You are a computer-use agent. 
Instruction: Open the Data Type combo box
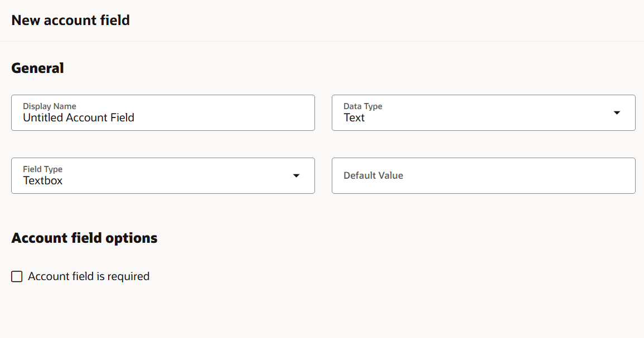(x=483, y=113)
